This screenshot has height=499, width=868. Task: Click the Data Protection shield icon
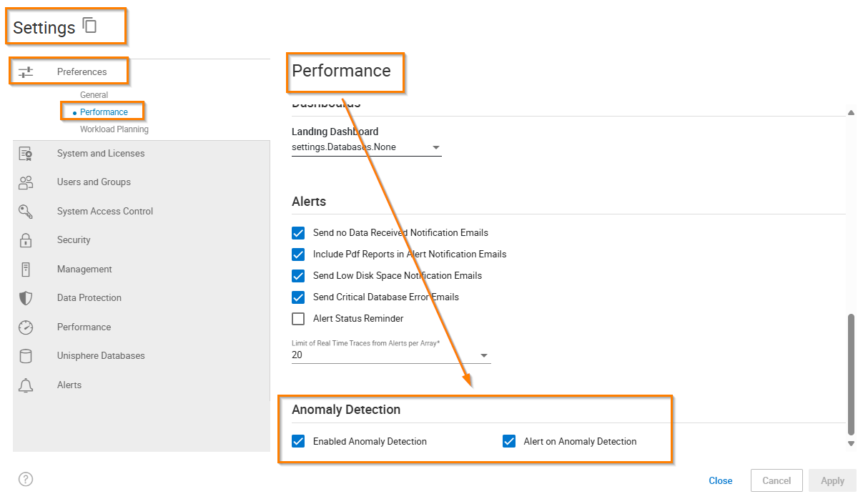coord(26,298)
